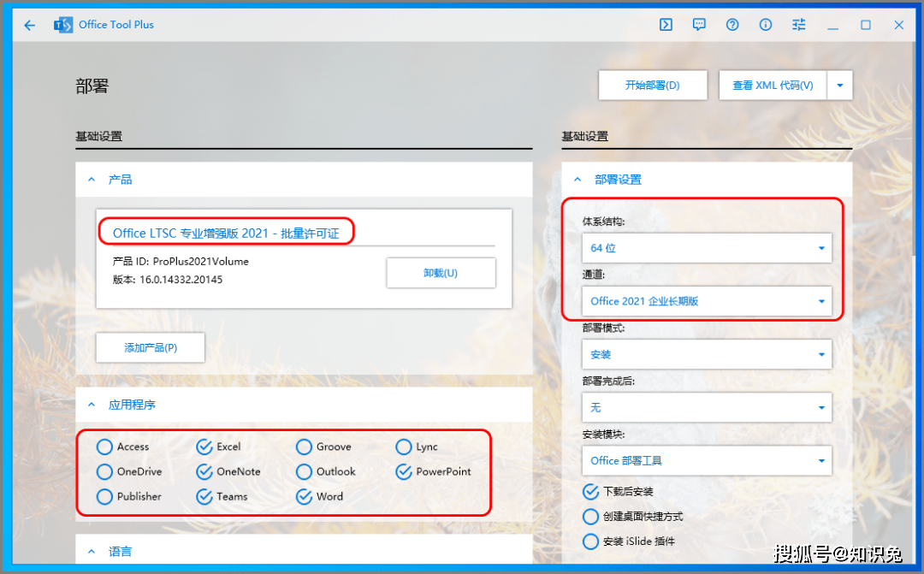Screen dimensions: 924x574
Task: Open the help question mark icon
Action: click(732, 25)
